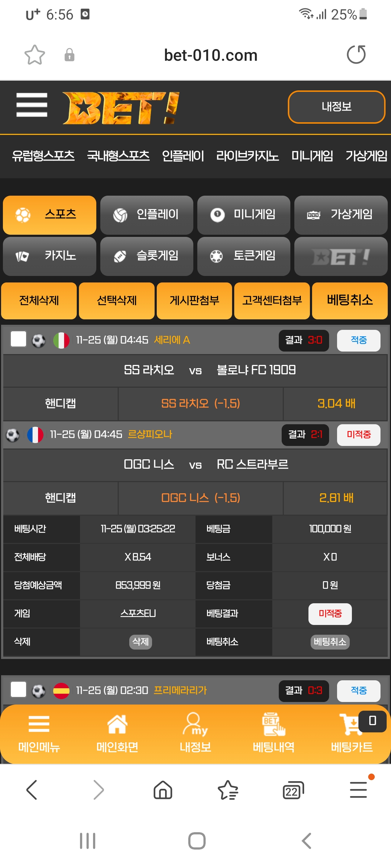Select the 스포츠 category tab
The width and height of the screenshot is (391, 868).
[50, 215]
